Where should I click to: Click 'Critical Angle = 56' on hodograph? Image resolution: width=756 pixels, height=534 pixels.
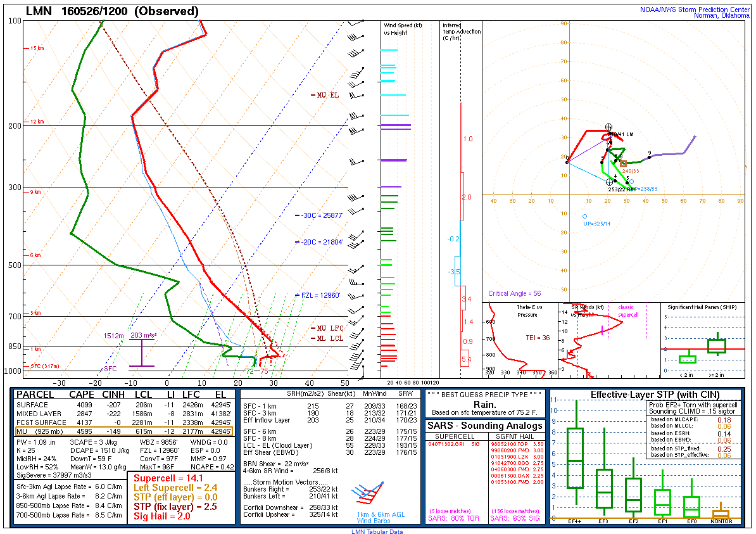(514, 293)
